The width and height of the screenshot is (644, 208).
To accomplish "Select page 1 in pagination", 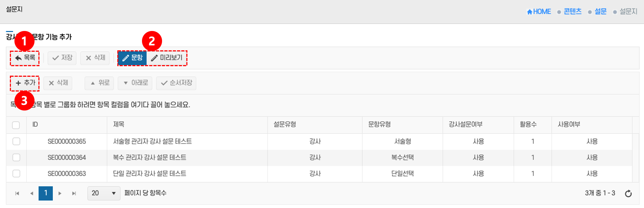I will coord(46,193).
